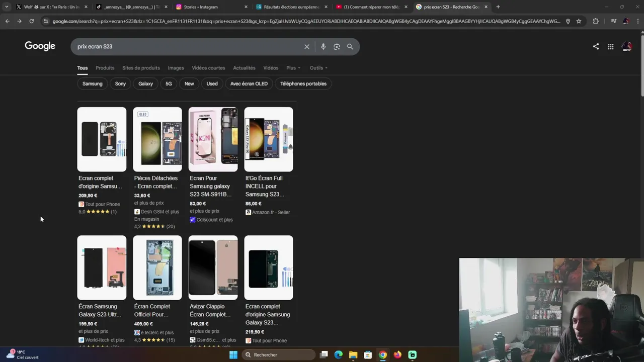
Task: Open the Google account avatar
Action: (627, 46)
